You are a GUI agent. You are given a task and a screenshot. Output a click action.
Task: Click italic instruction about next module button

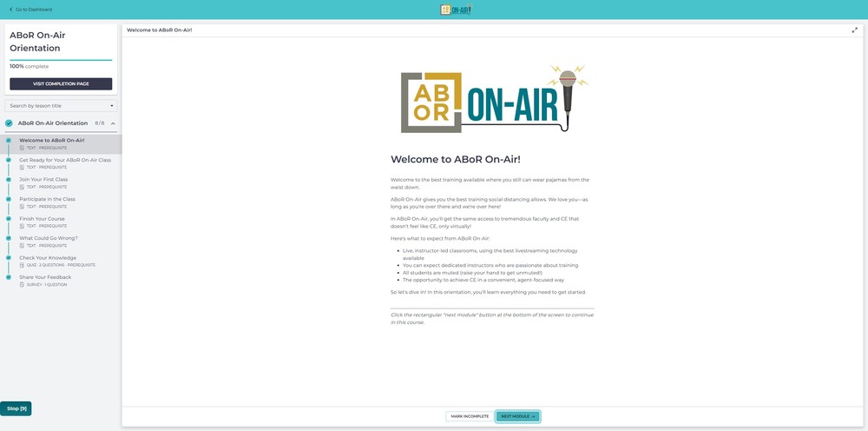[492, 319]
